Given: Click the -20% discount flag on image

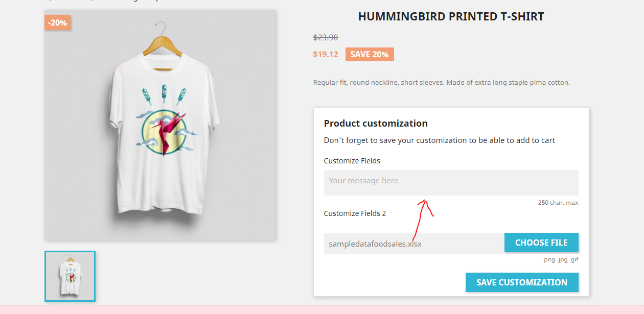Looking at the screenshot, I should point(57,22).
